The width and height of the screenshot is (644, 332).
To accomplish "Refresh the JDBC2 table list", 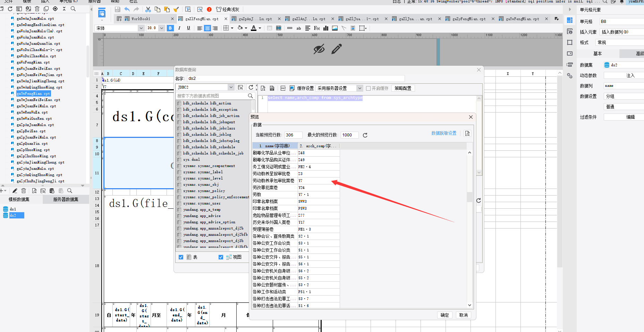I will tap(251, 87).
